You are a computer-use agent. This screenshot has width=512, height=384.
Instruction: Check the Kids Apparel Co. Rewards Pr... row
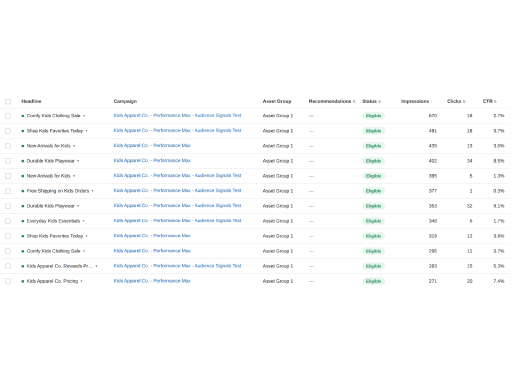click(x=8, y=266)
